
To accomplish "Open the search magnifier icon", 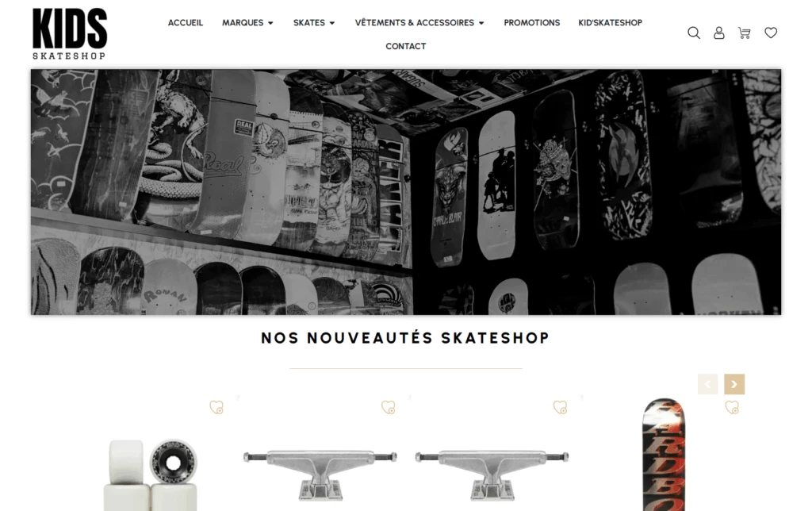I will pos(693,33).
